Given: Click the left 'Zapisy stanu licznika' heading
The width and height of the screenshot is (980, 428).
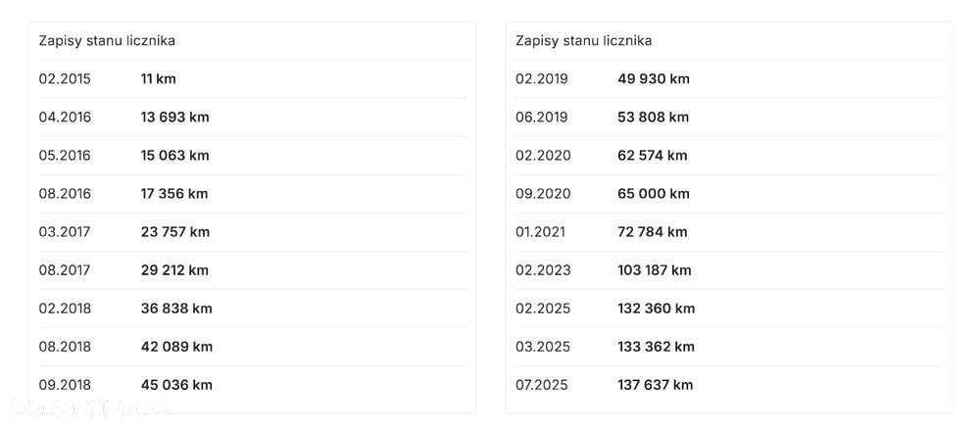Looking at the screenshot, I should pyautogui.click(x=107, y=41).
